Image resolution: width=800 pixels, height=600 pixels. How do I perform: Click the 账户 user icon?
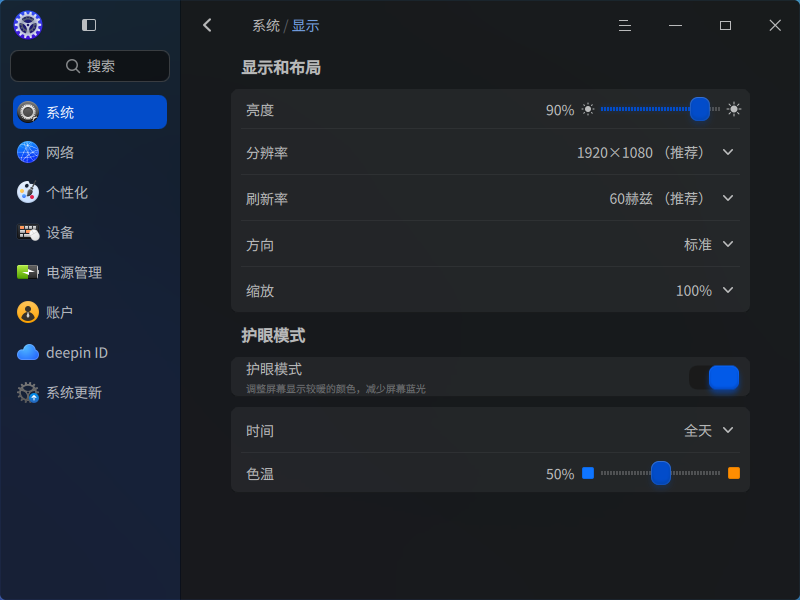point(28,312)
